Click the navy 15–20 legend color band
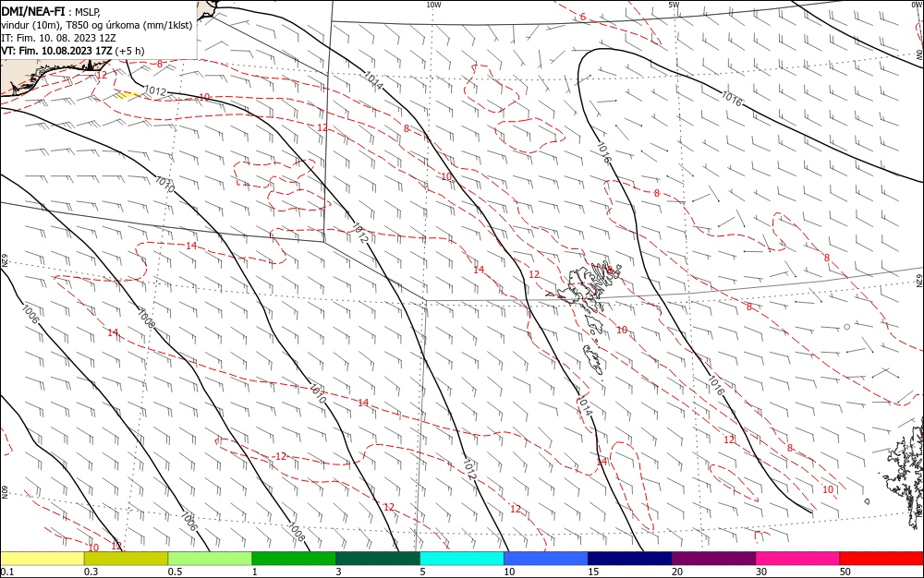Viewport: 924px width, 578px height. 630,559
